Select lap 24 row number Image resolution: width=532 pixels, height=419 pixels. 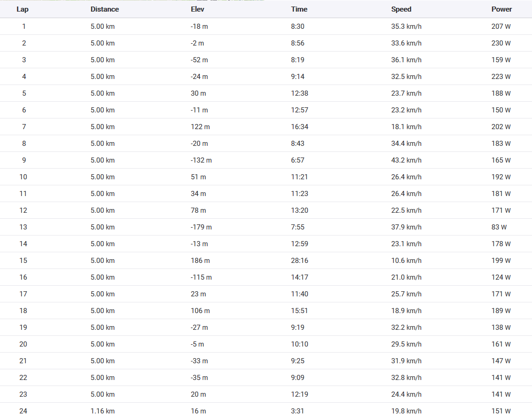tap(24, 411)
